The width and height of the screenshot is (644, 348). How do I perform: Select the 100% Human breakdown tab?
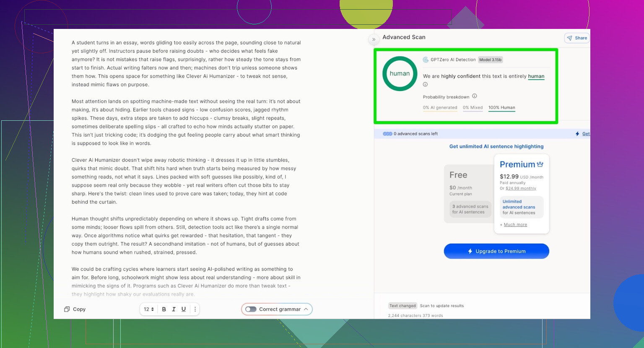point(501,108)
